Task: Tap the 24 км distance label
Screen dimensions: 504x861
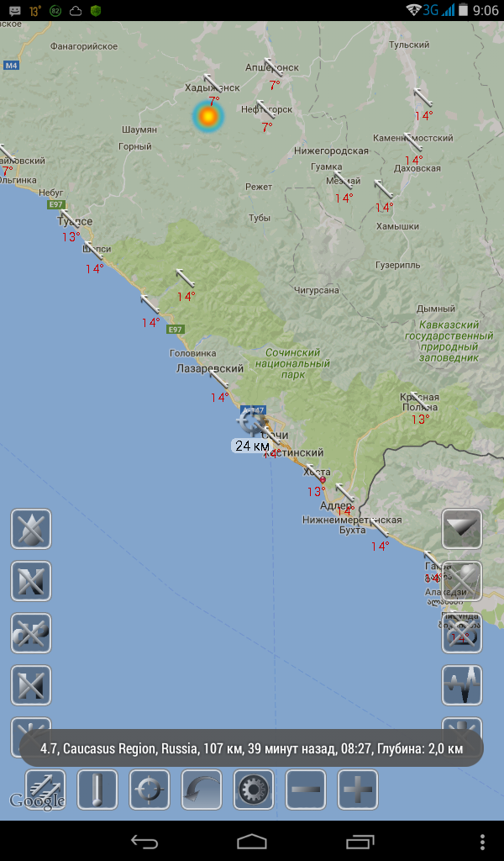Action: coord(252,446)
